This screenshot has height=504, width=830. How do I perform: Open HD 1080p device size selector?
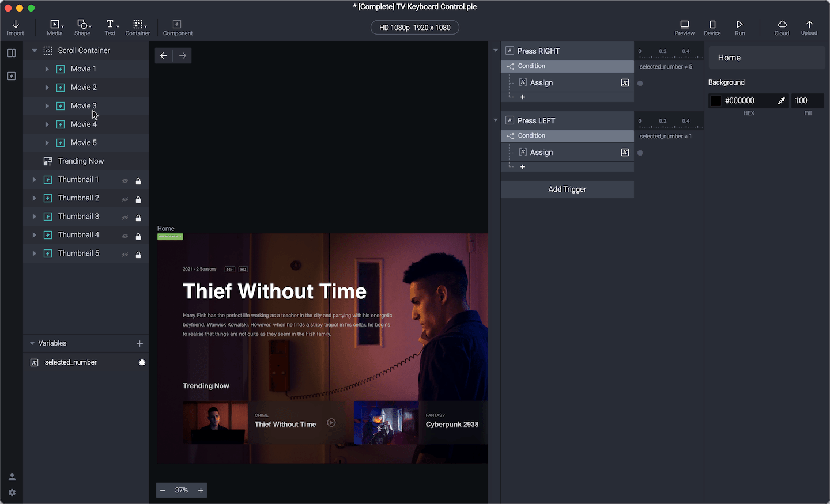coord(415,28)
